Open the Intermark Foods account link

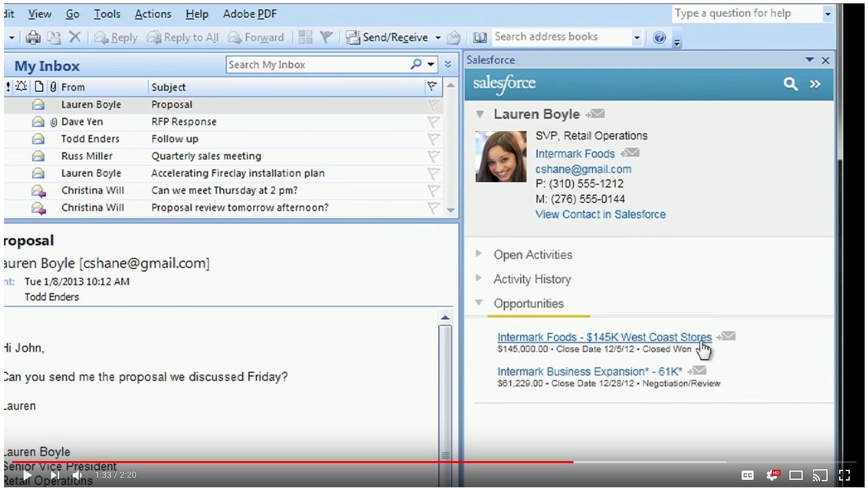pos(575,153)
